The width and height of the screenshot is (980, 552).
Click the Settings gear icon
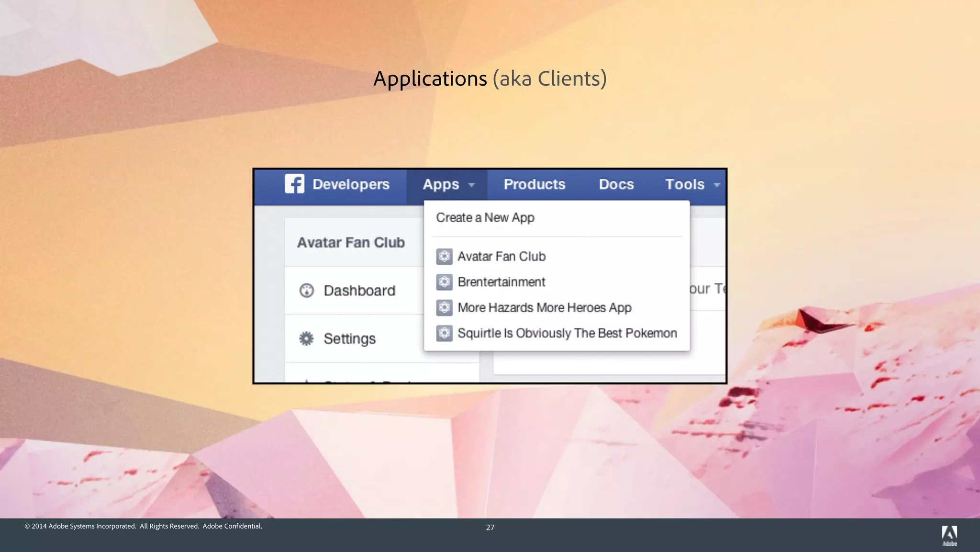(306, 338)
